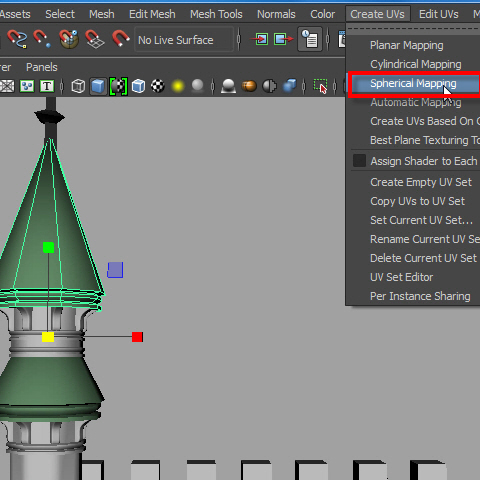480x480 pixels.
Task: Open the Color menu
Action: click(x=322, y=14)
